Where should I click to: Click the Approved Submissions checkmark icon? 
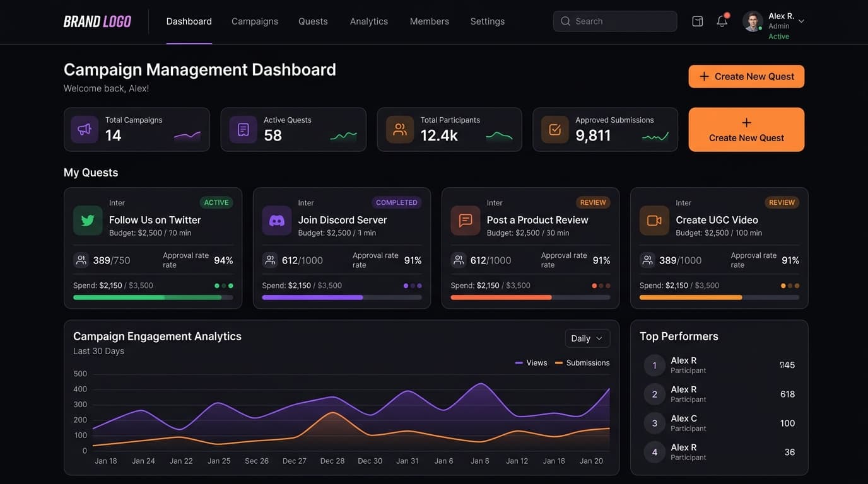pos(555,129)
